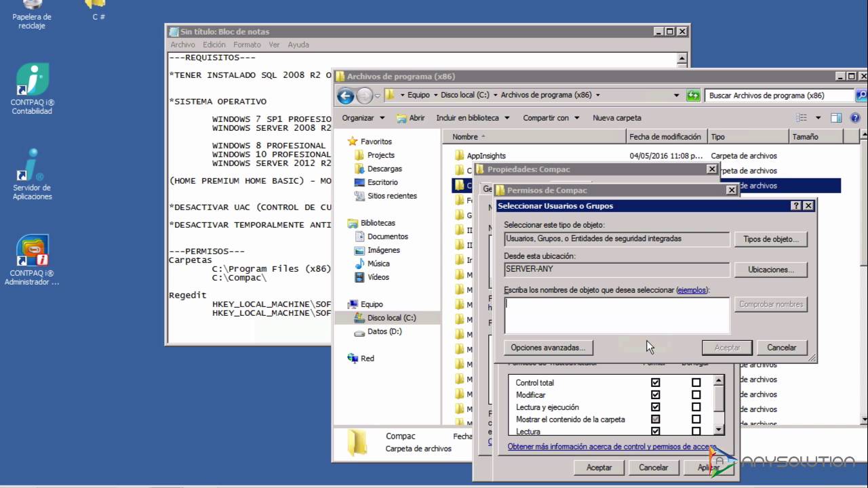
Task: Toggle Permitir checkbox for Control total
Action: [655, 383]
